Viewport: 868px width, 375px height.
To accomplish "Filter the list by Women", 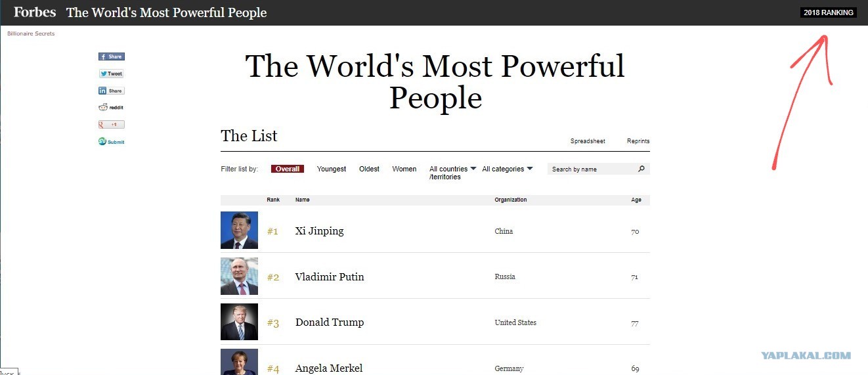I will (404, 169).
